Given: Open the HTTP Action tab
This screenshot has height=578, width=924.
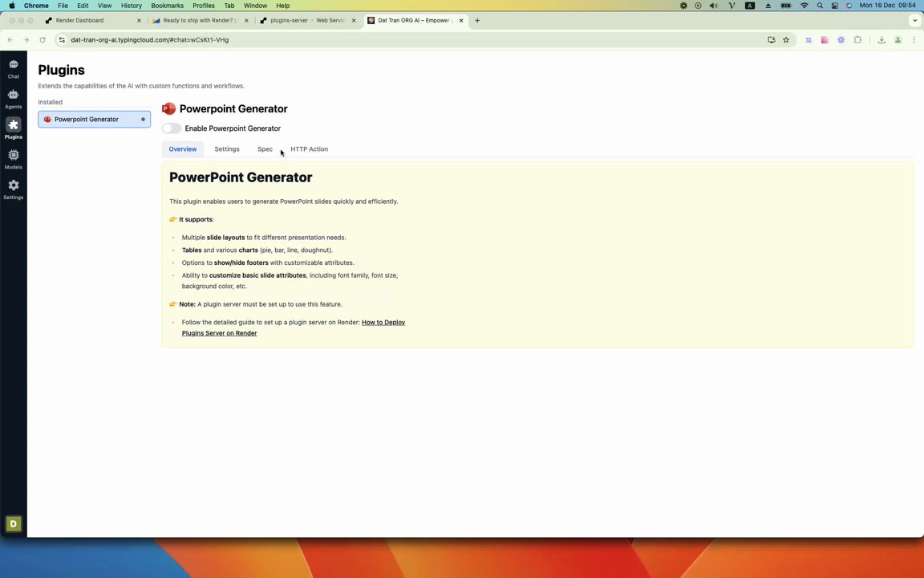Looking at the screenshot, I should [x=309, y=149].
